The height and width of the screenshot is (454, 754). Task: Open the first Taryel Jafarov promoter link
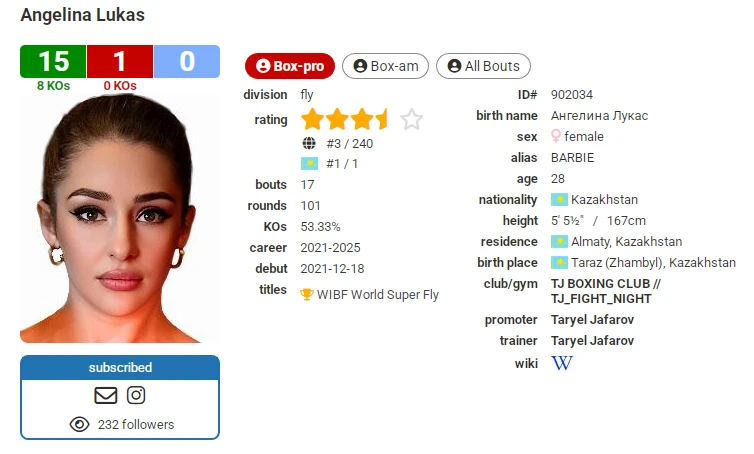coord(592,319)
